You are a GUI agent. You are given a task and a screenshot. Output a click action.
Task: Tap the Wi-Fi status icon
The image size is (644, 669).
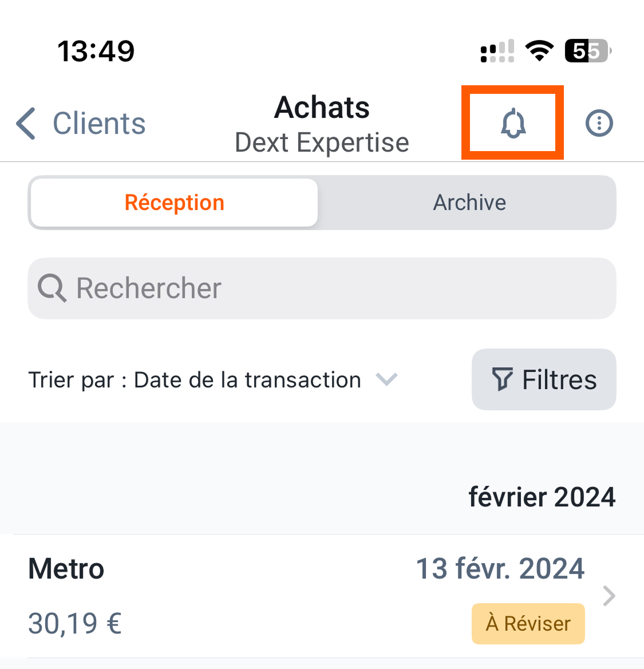click(539, 51)
